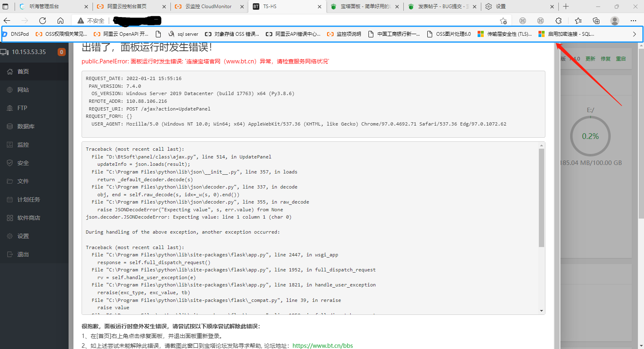Screen dimensions: 644x349
Task: Click the 首页 home icon in sidebar
Action: point(10,72)
